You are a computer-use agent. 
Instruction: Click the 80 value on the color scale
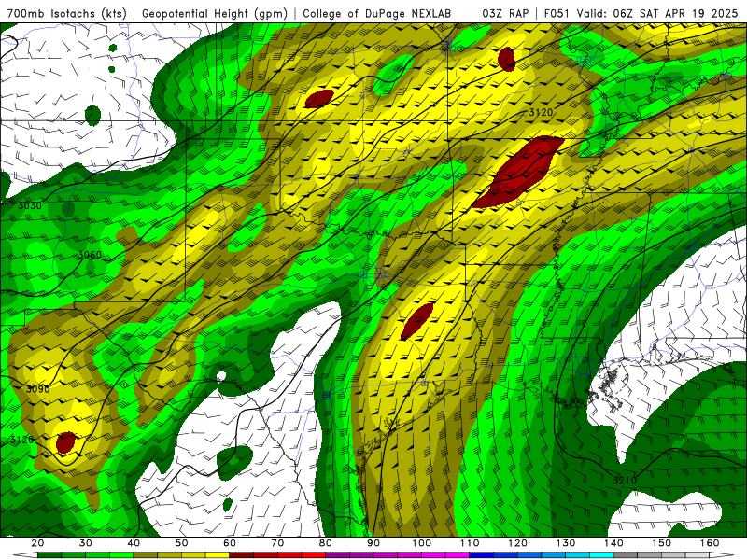point(326,543)
